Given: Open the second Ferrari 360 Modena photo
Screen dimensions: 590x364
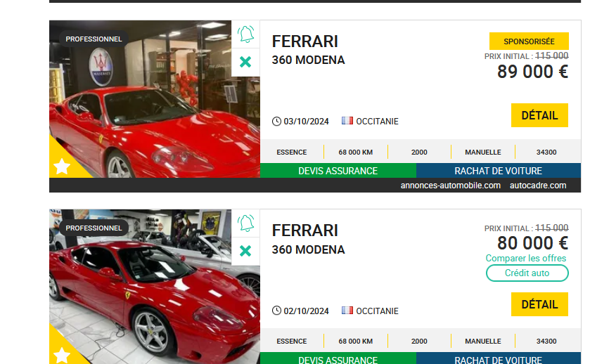Looking at the screenshot, I should pyautogui.click(x=155, y=287).
